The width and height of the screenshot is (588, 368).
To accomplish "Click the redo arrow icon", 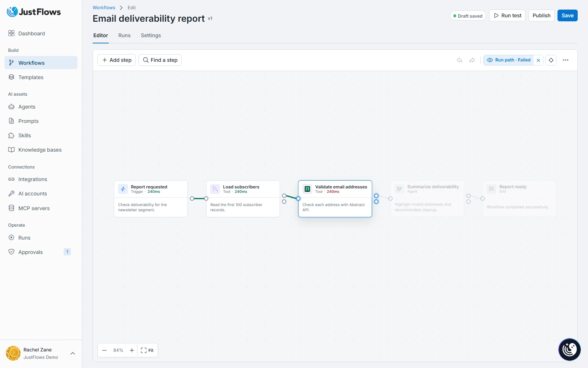I will (472, 60).
